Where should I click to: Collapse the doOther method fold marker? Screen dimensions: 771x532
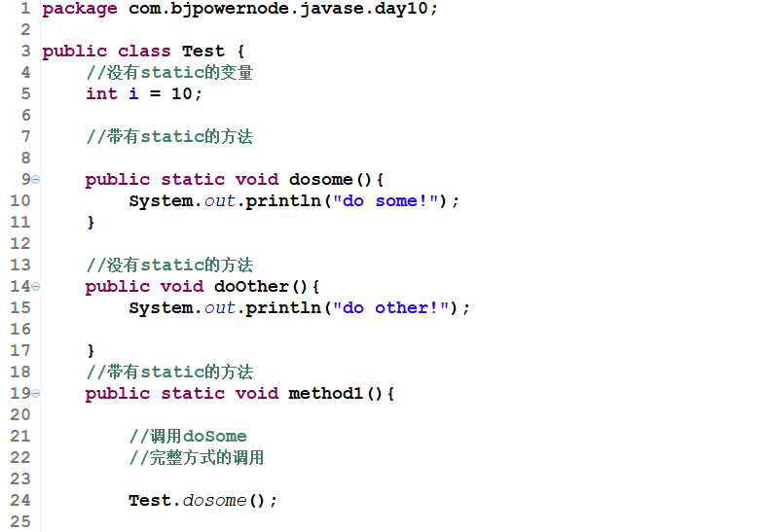point(35,286)
